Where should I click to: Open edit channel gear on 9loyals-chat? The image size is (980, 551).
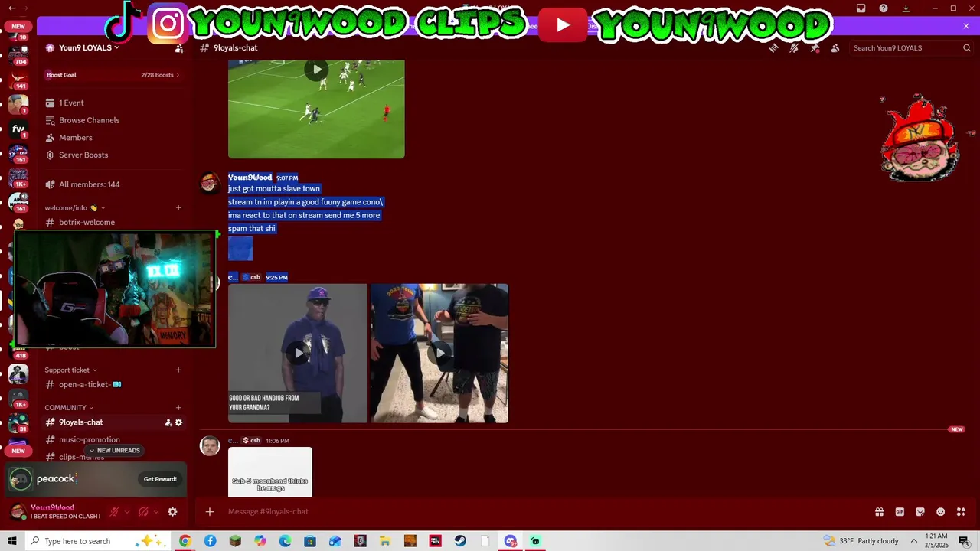[178, 422]
